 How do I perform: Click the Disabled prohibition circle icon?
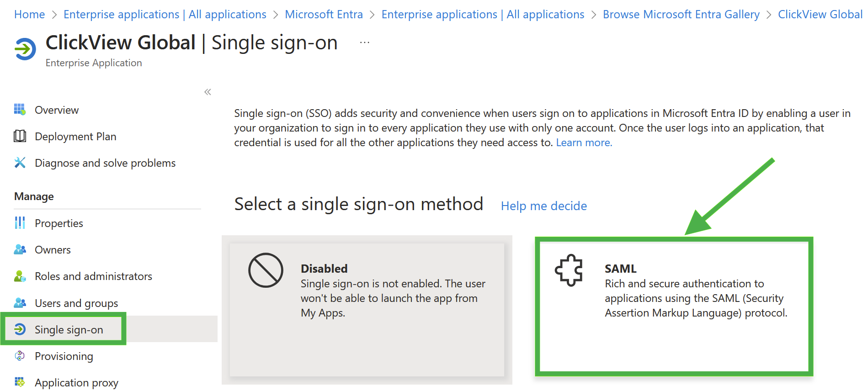coord(266,270)
